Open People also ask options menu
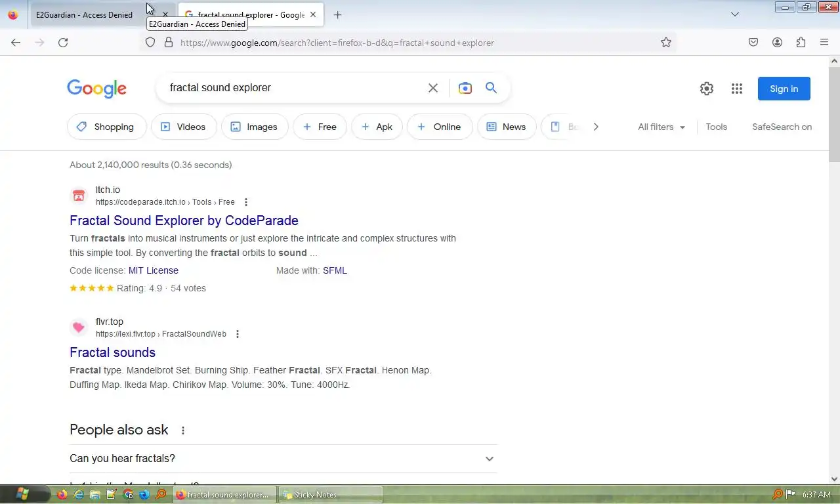The image size is (840, 504). (183, 430)
